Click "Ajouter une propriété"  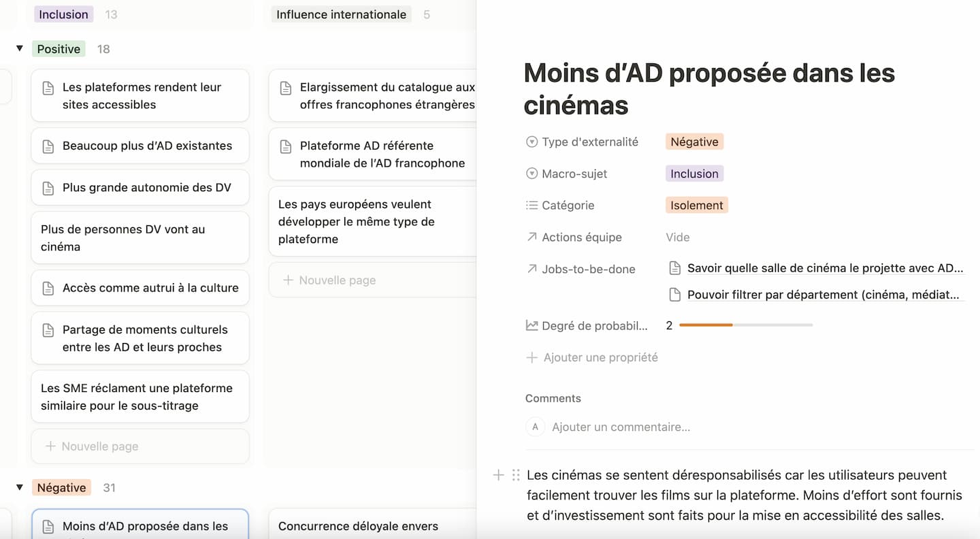600,357
